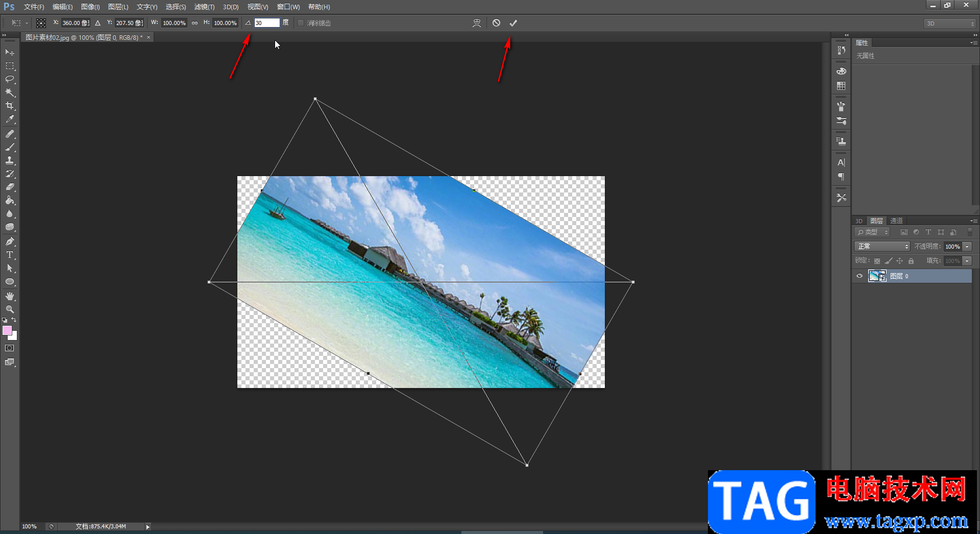Select the Eyedropper tool

pos(10,119)
